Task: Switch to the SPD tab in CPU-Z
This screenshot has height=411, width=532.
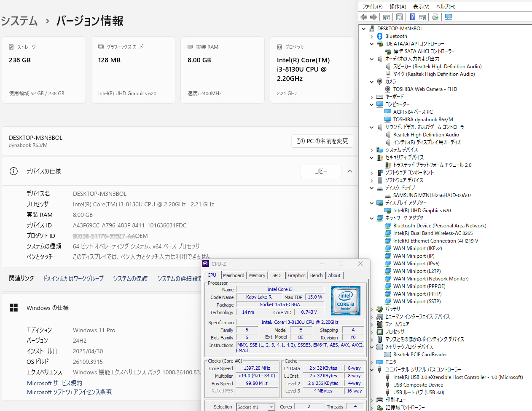Action: click(x=276, y=275)
